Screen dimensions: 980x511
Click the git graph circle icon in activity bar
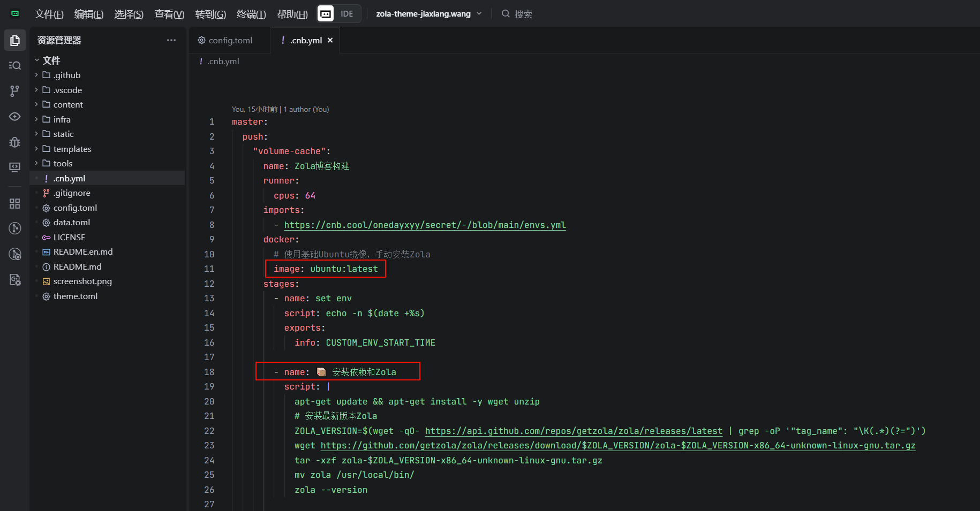15,228
